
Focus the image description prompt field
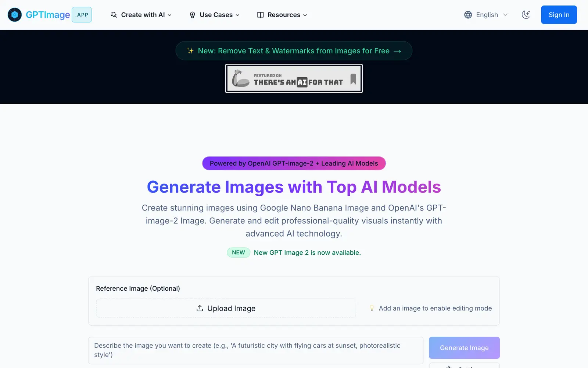point(256,350)
